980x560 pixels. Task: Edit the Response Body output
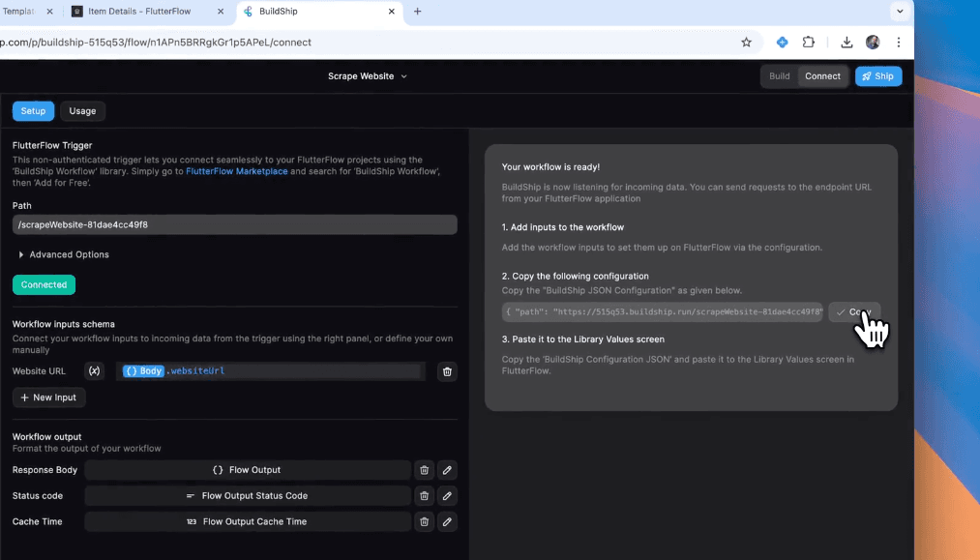pos(447,470)
